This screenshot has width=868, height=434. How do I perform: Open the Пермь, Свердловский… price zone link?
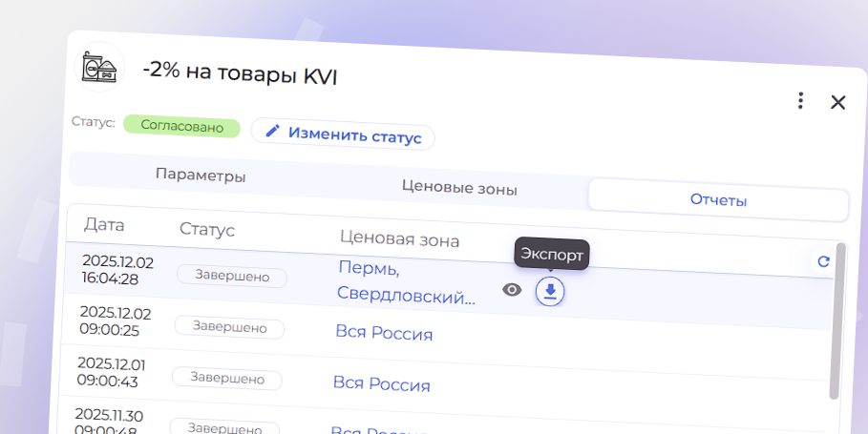pyautogui.click(x=407, y=282)
